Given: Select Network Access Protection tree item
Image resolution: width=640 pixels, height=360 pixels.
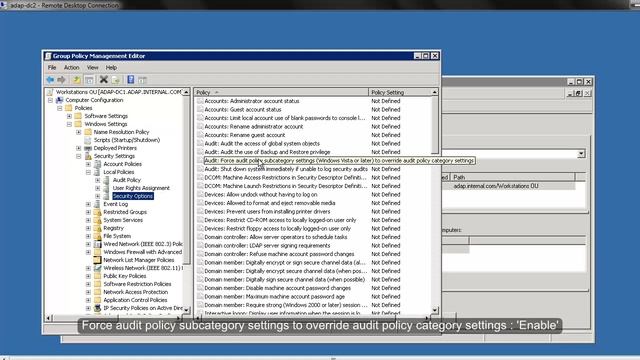Looking at the screenshot, I should [136, 292].
